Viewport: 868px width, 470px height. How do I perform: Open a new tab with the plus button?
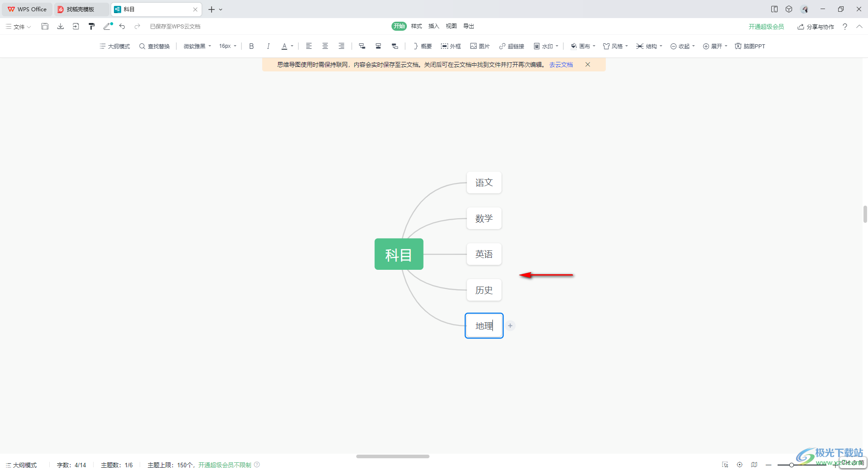click(x=211, y=9)
